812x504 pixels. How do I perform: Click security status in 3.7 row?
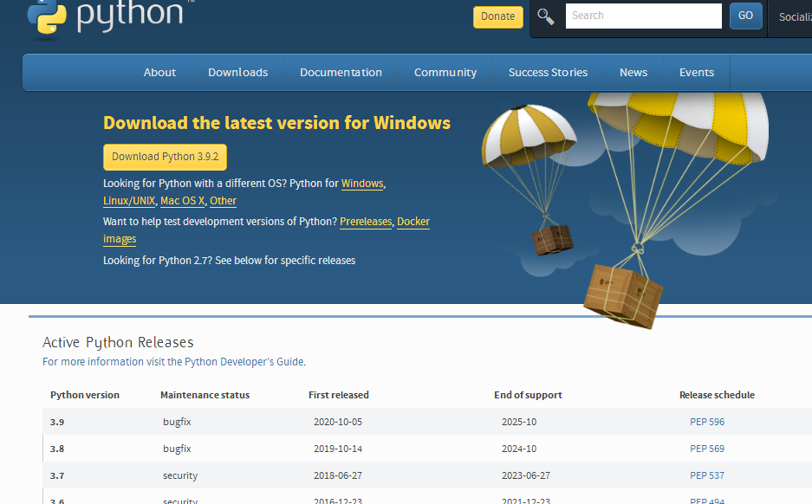pos(180,475)
